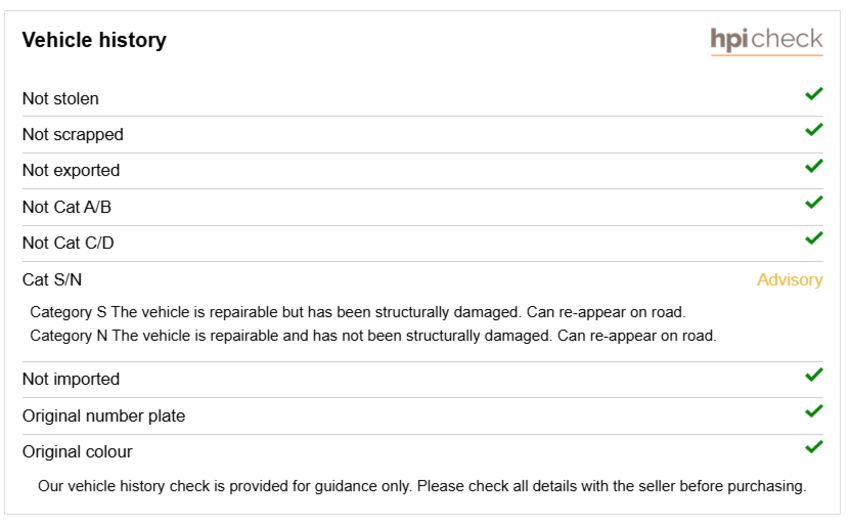
Task: Select the Not stolen label
Action: coord(60,99)
